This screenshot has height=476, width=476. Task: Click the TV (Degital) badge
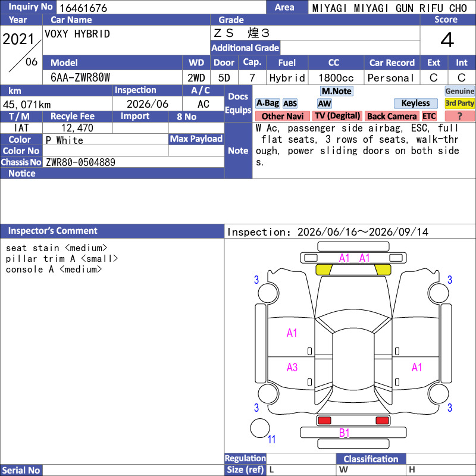pyautogui.click(x=337, y=116)
